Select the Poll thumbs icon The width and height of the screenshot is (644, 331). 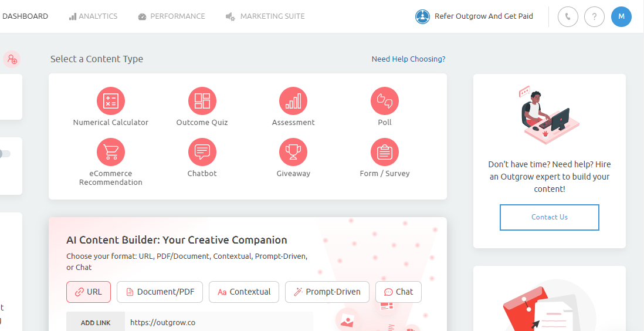pyautogui.click(x=385, y=101)
